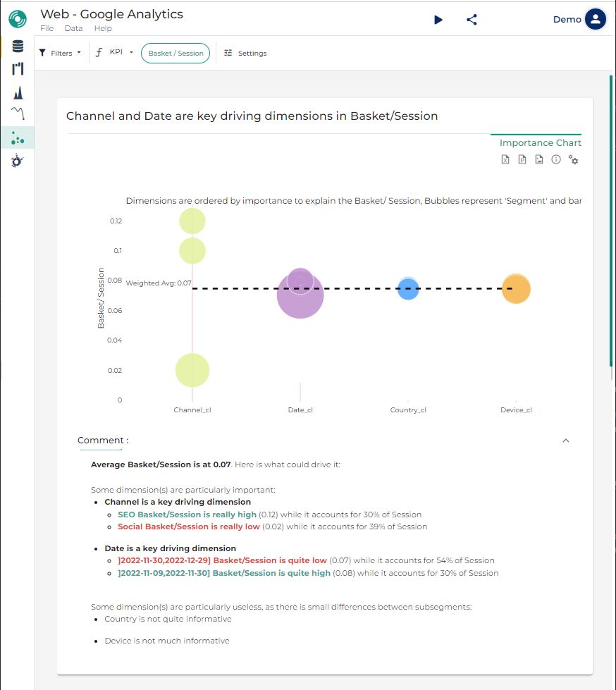Screen dimensions: 616x690
Task: Click the ']2022-11-09,2022-11-30]' quite high line
Action: [x=308, y=573]
